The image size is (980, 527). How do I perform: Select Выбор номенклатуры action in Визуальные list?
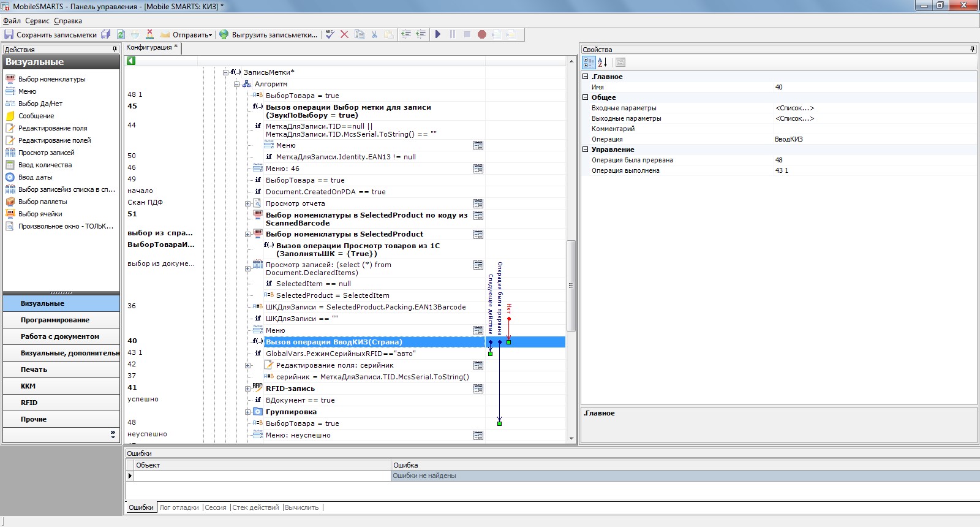pyautogui.click(x=51, y=79)
